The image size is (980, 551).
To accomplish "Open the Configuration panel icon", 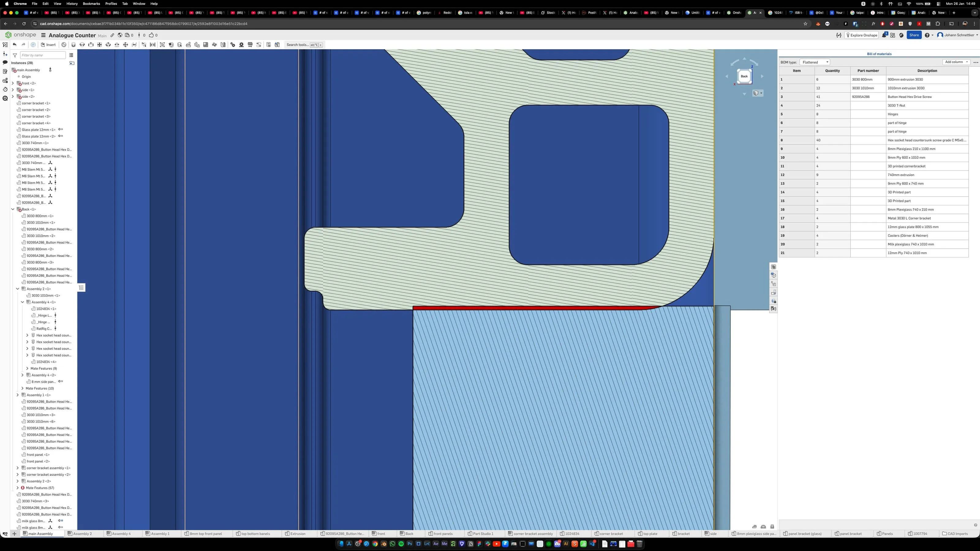I will click(773, 275).
